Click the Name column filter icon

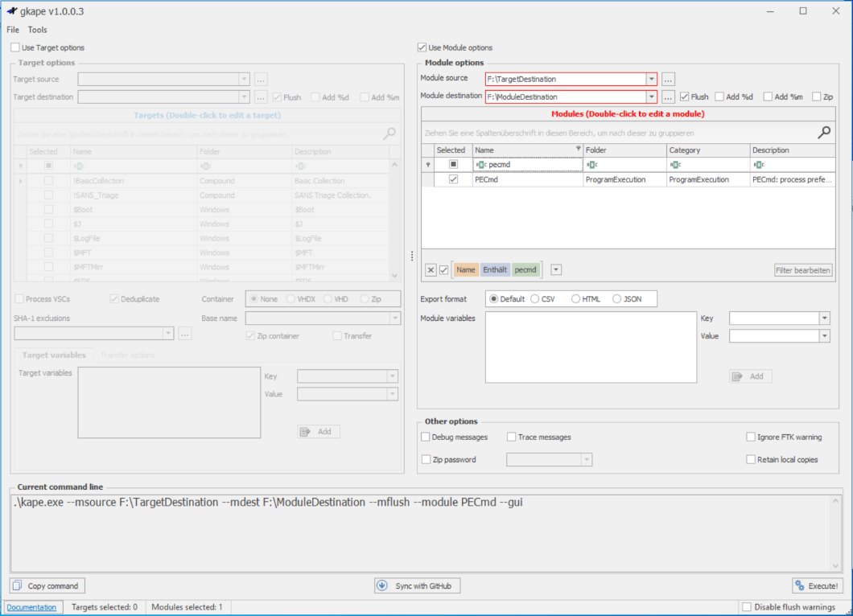point(578,149)
